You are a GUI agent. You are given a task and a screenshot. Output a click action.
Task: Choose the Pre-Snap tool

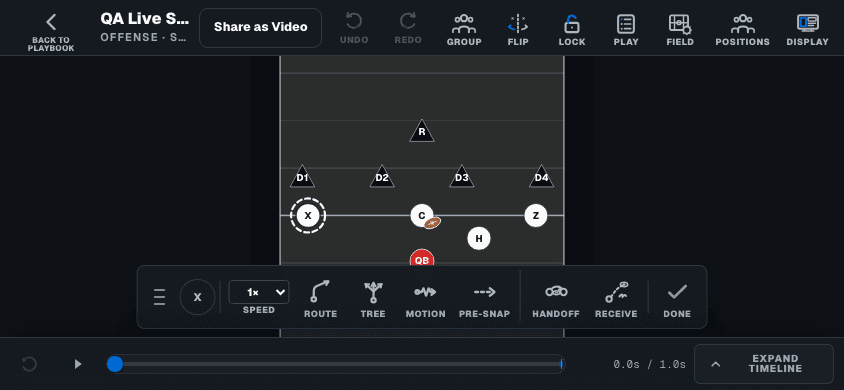point(484,299)
